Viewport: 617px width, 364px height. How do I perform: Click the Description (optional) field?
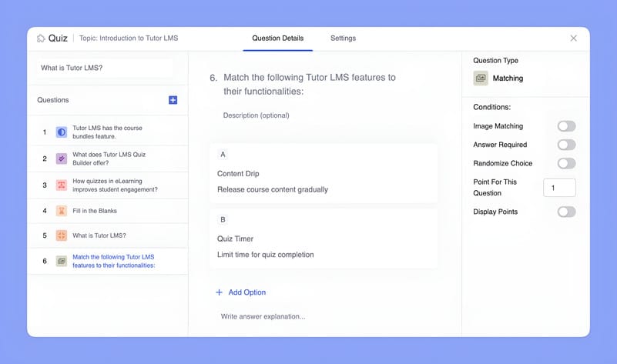257,115
